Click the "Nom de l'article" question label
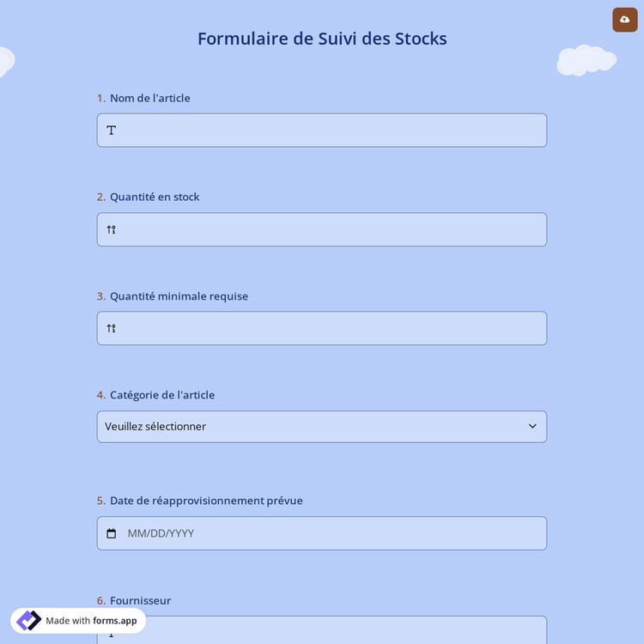The image size is (644, 644). point(149,98)
